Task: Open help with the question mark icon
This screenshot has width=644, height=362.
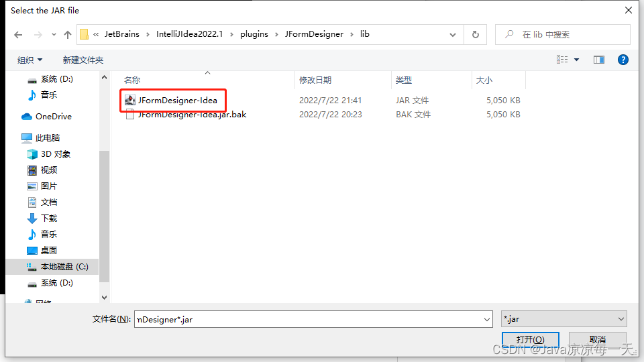Action: coord(623,60)
